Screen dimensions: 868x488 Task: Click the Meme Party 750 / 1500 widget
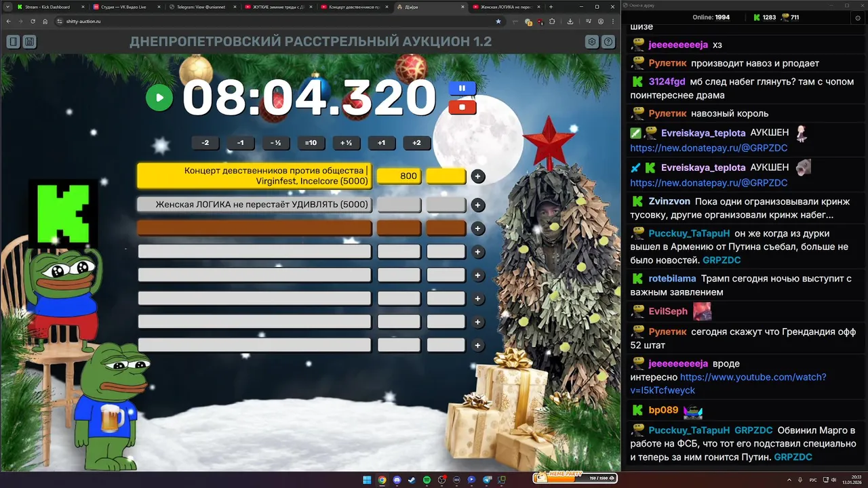574,478
